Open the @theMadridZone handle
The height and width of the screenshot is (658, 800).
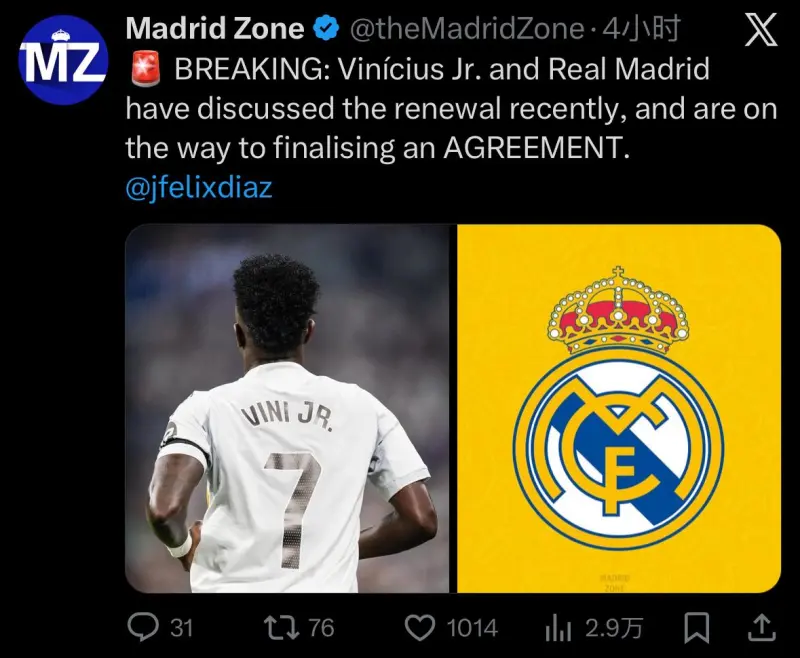pos(466,29)
